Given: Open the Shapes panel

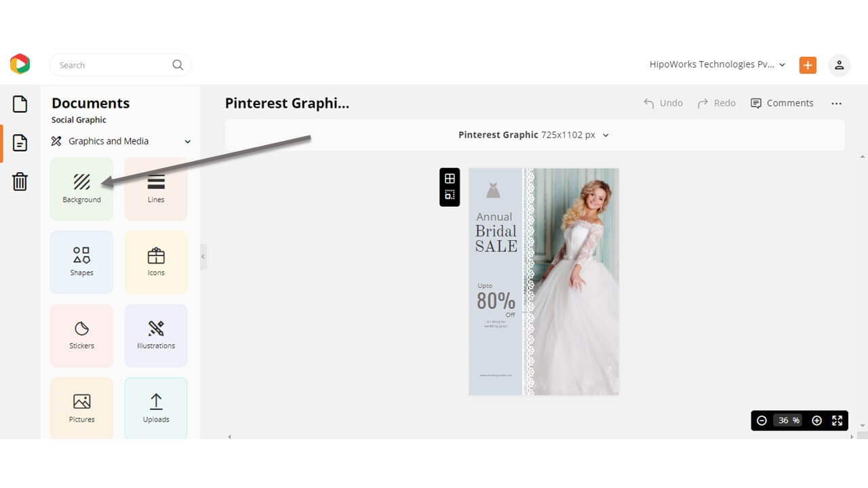Looking at the screenshot, I should pos(81,262).
